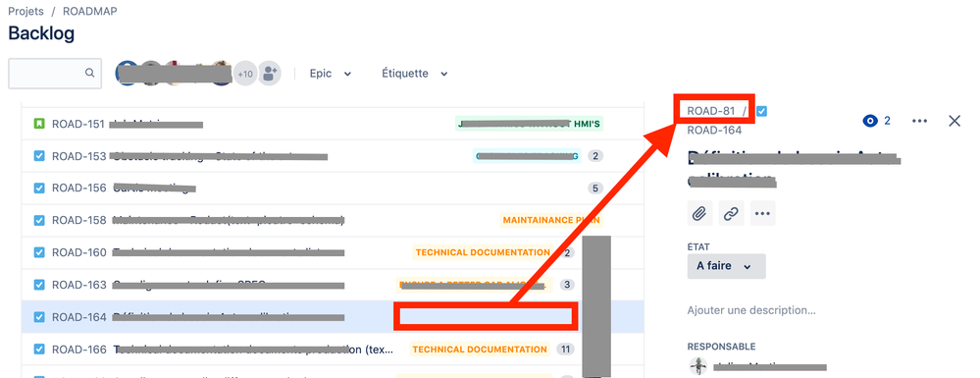The image size is (980, 378).
Task: Select the ROAD-158 backlog row
Action: pos(333,220)
